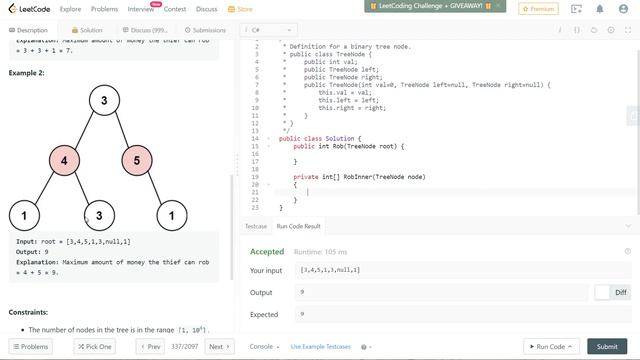
Task: Open the playground icon in top bar
Action: tap(576, 9)
